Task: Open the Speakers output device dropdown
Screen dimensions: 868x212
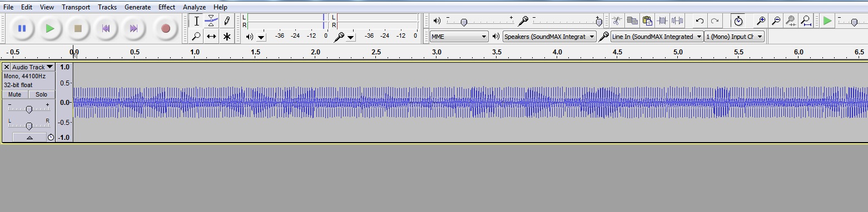Action: click(549, 37)
